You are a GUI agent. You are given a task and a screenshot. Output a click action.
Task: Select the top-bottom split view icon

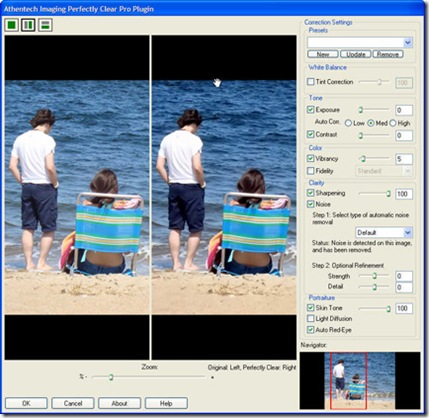tap(45, 25)
